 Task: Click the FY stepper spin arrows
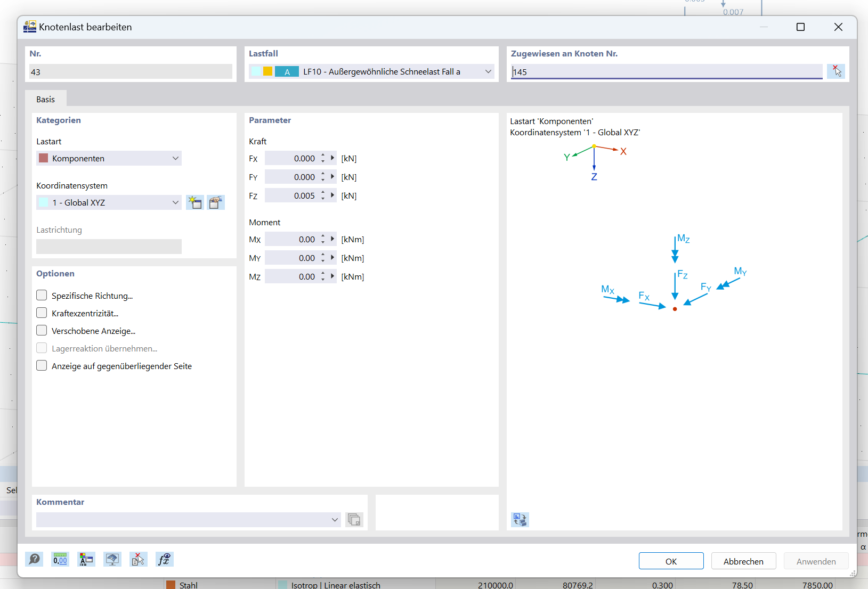(x=323, y=177)
